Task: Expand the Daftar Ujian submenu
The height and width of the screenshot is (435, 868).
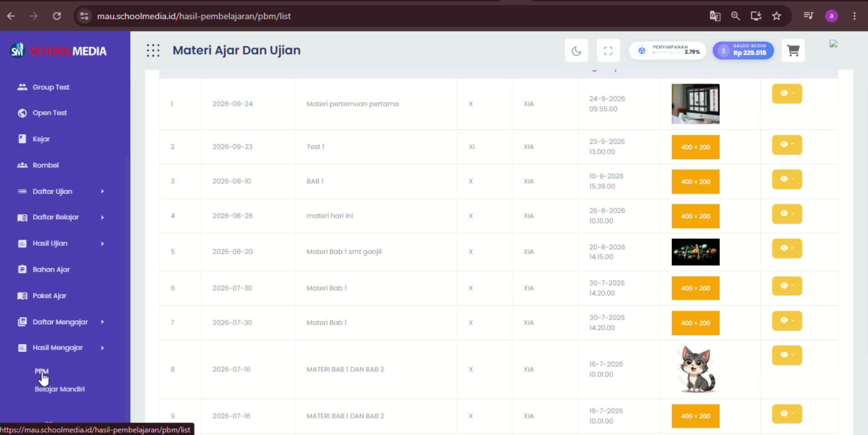Action: coord(60,191)
